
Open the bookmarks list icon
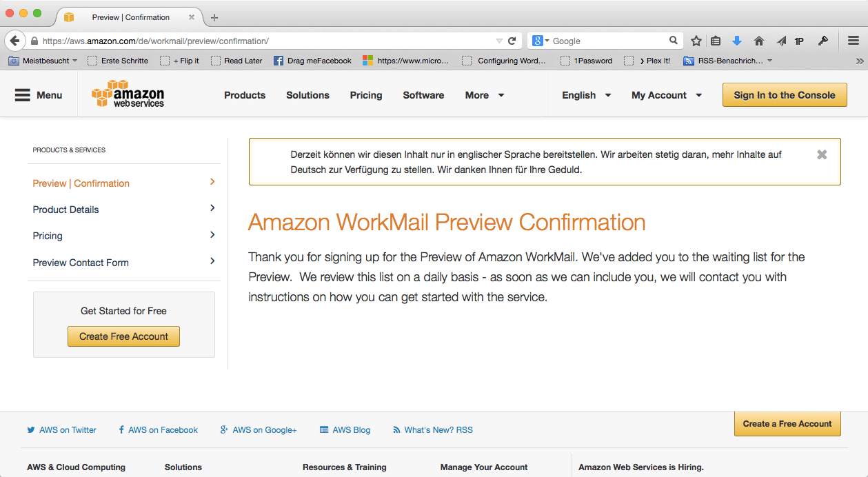(716, 41)
